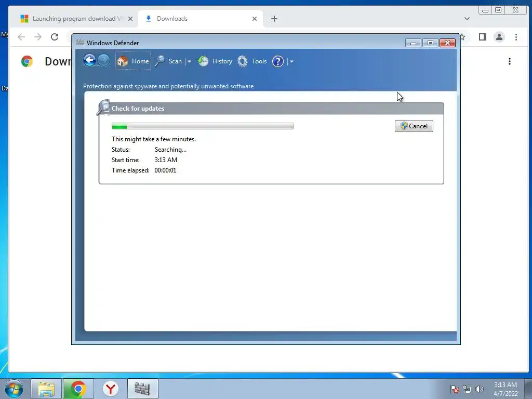Close the Downloads tab
Screen dimensions: 532x399
[x=255, y=19]
